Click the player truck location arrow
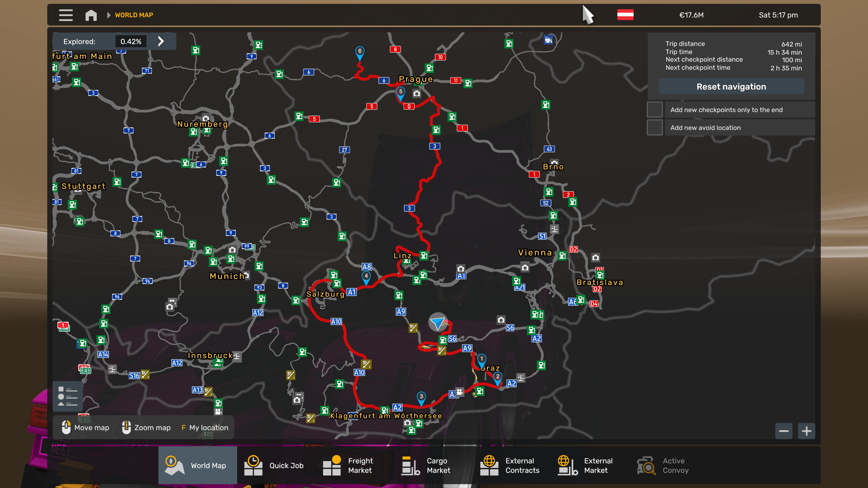 click(x=437, y=323)
